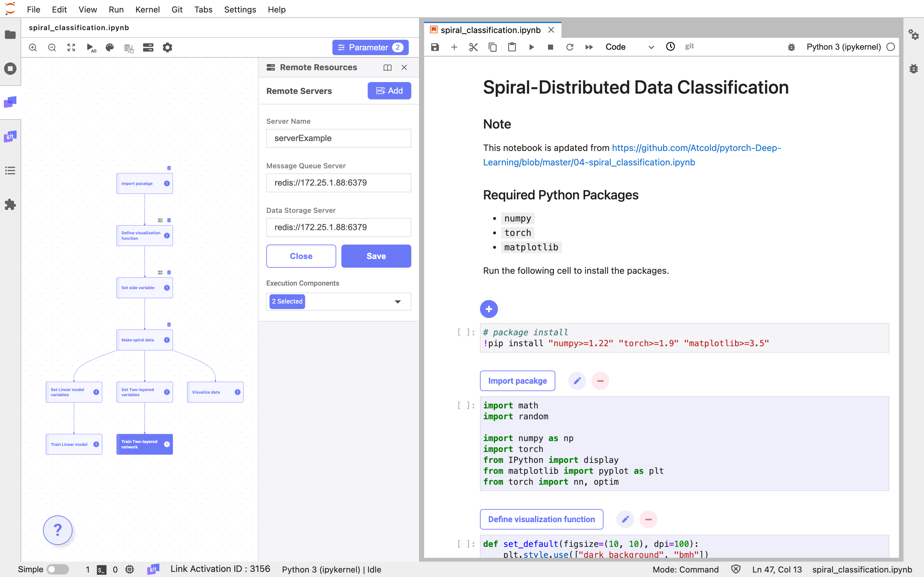This screenshot has width=924, height=577.
Task: Open pipeline settings gear icon
Action: click(167, 47)
